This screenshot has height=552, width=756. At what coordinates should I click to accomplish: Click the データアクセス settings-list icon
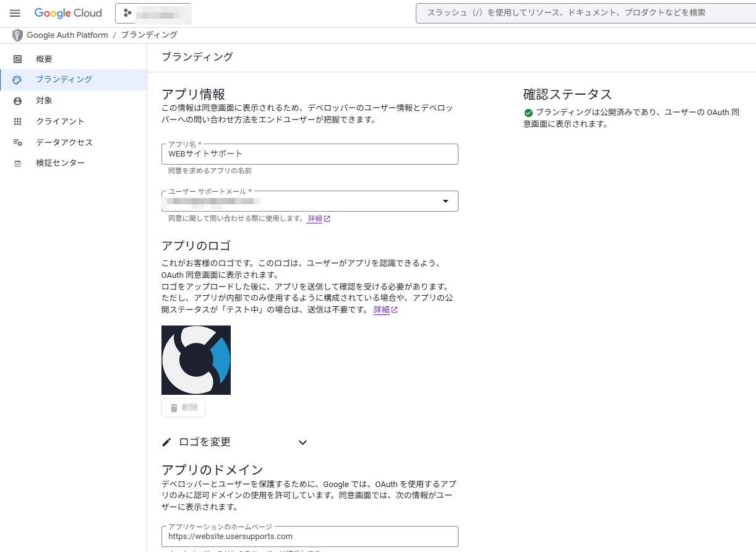coord(17,142)
